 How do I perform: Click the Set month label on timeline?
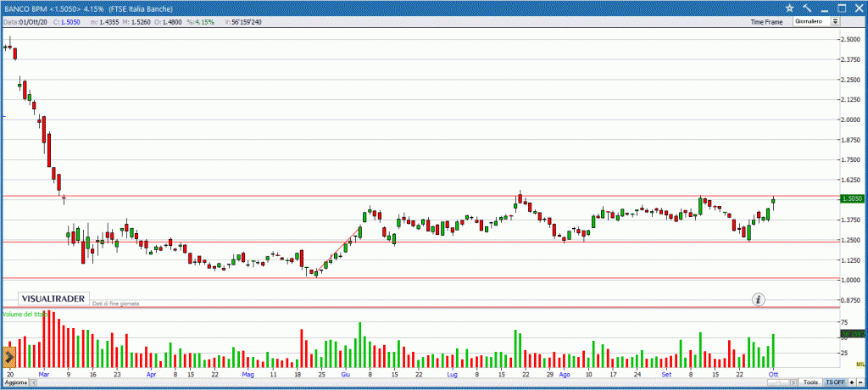click(667, 375)
